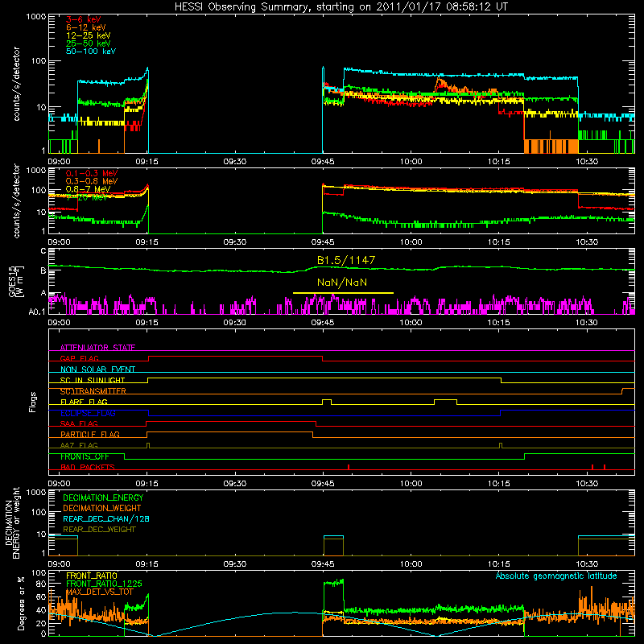Click the AAZ_FLAG pulse near 10:15

click(x=501, y=445)
